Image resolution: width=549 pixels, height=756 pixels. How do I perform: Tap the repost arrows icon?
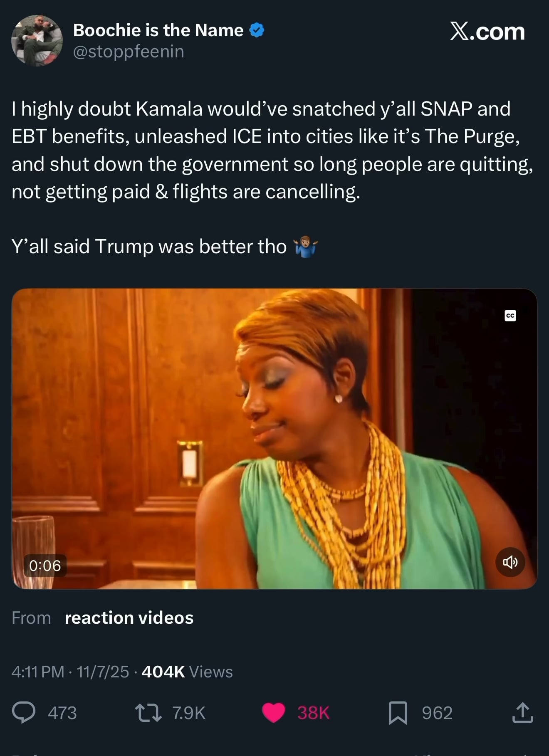click(x=148, y=713)
